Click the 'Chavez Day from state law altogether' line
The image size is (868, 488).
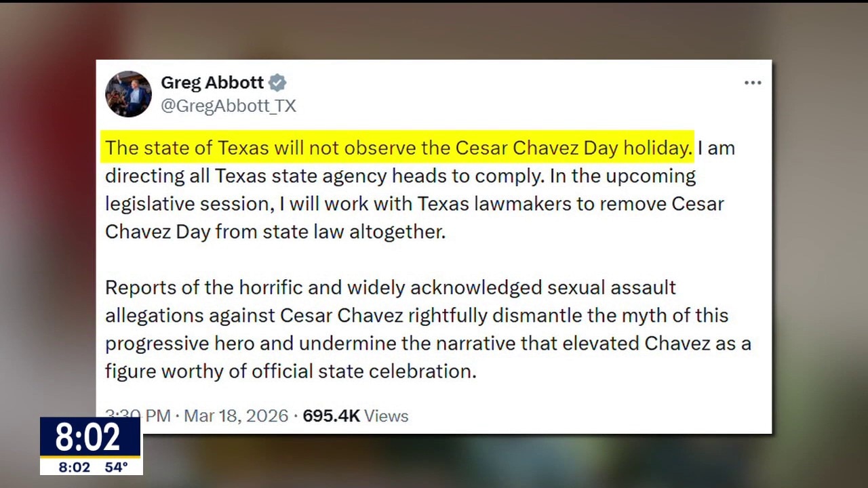(275, 232)
